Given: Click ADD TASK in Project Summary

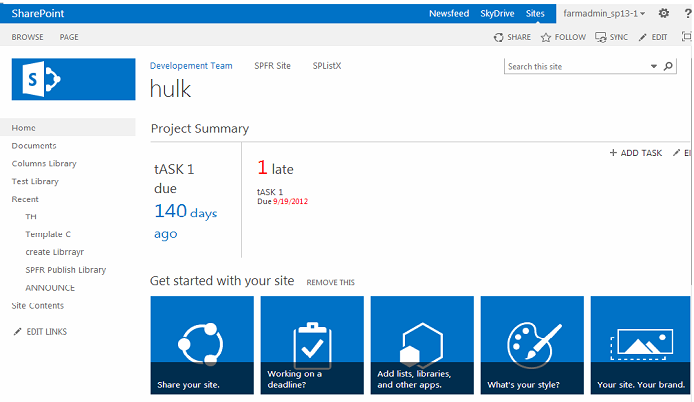Looking at the screenshot, I should coord(641,153).
